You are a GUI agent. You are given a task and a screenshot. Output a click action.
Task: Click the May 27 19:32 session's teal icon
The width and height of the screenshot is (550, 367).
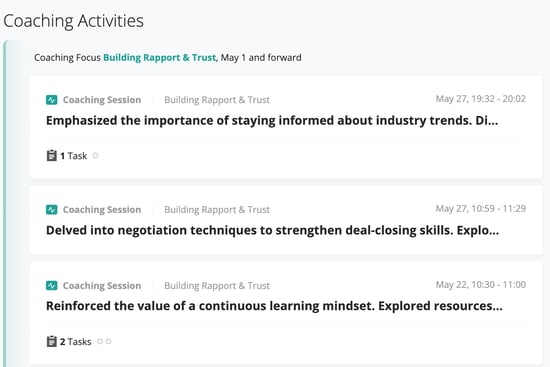[52, 100]
